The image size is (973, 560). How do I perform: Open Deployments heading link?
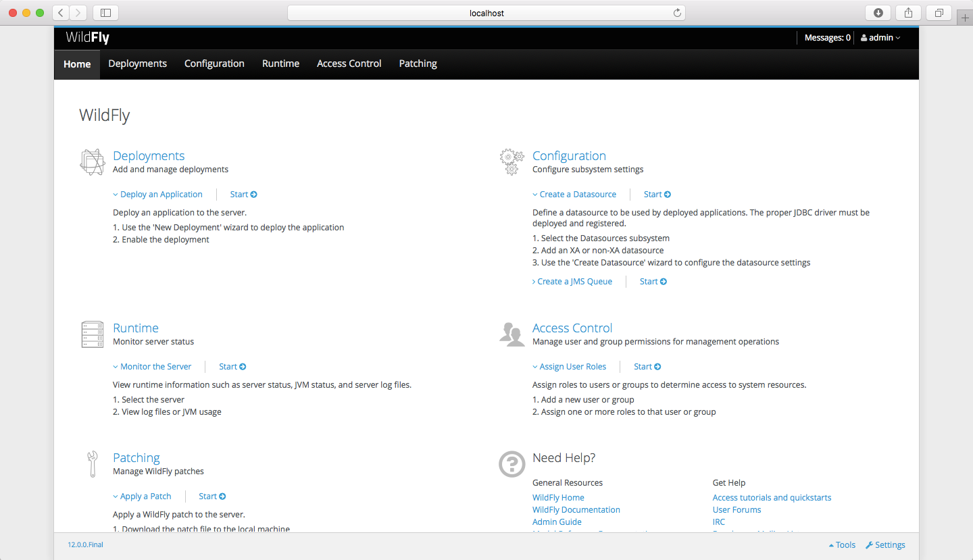[149, 156]
